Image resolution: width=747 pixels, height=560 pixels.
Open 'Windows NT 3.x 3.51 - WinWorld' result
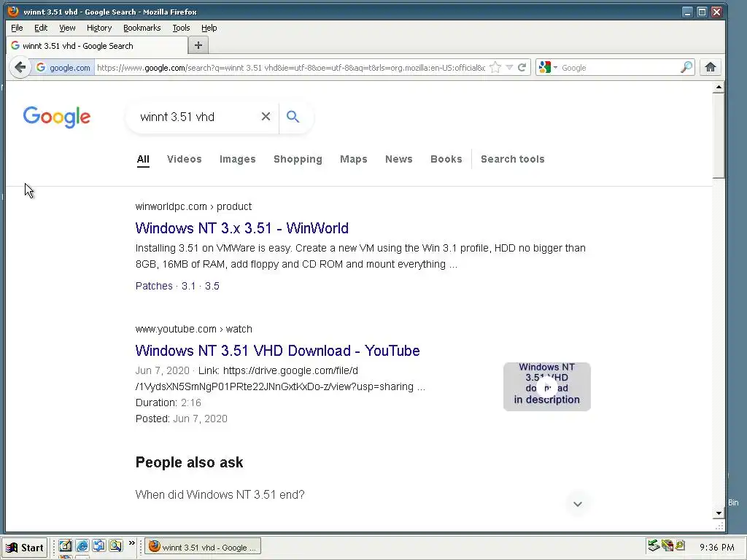(x=242, y=228)
